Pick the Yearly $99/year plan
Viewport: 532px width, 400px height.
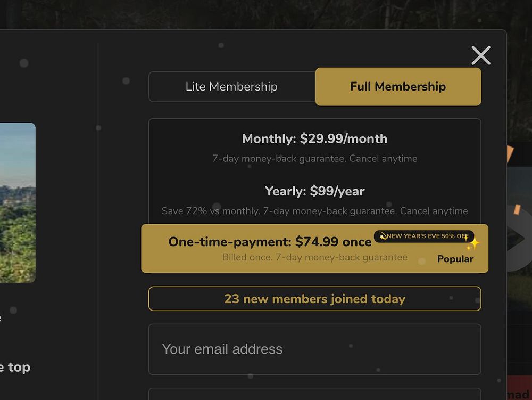tap(314, 191)
